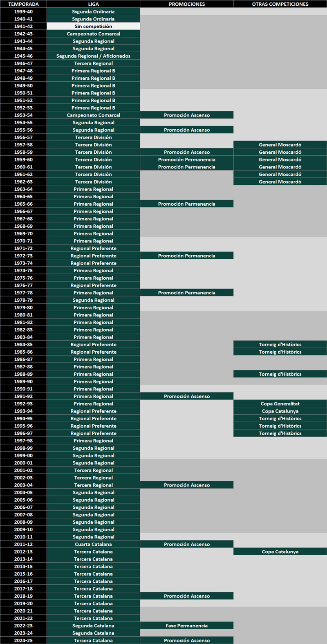Select the 1946-47 'Tercera Regional' cell
The image size is (327, 644).
coord(93,63)
